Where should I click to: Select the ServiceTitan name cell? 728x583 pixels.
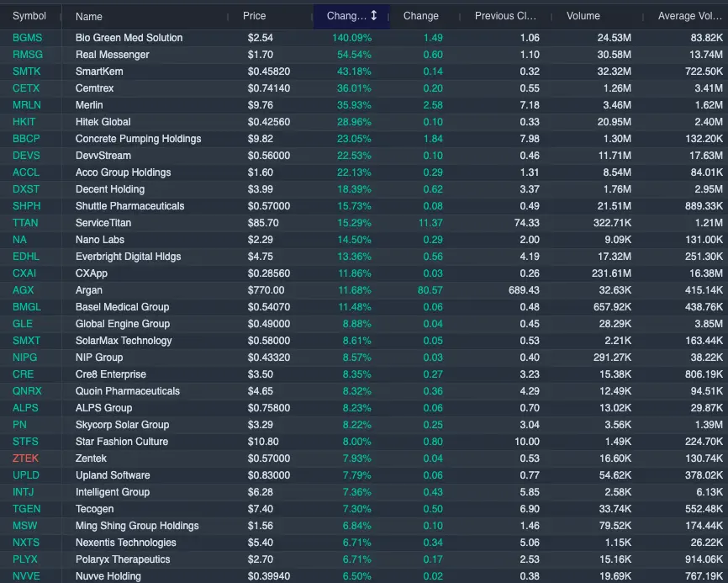[103, 223]
